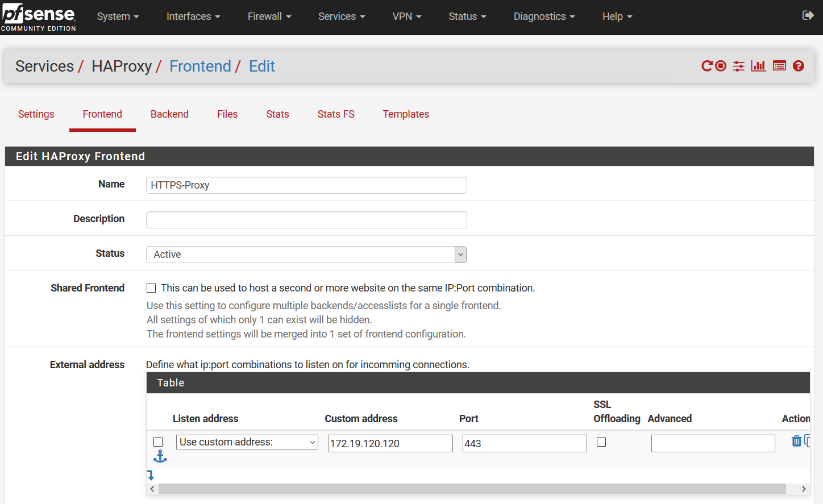Delete the 172.19.120.120 address row
823x504 pixels.
796,441
